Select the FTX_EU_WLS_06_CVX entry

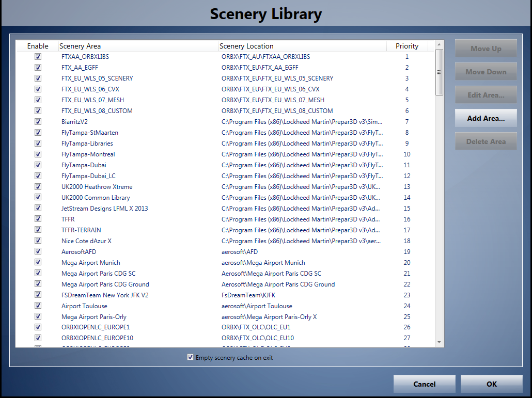pos(90,89)
